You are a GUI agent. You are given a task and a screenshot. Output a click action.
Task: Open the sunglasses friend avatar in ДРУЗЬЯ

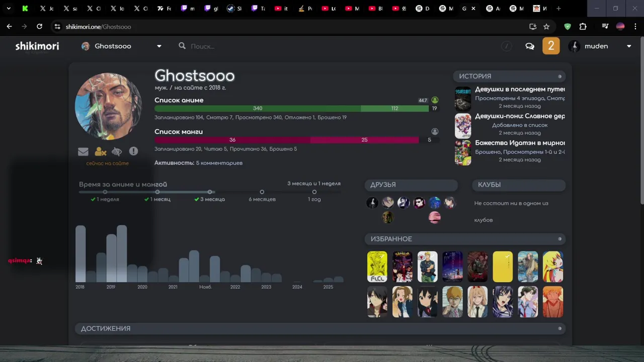(419, 203)
